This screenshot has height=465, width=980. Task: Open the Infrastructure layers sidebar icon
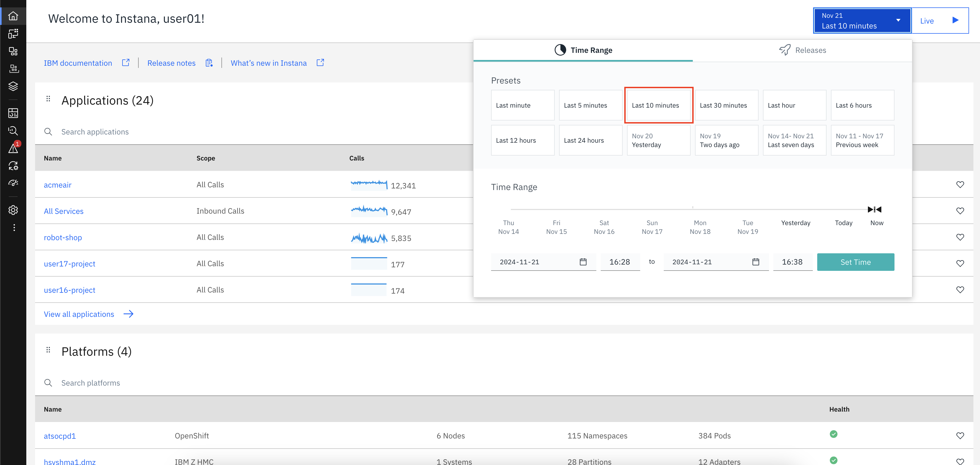[13, 86]
